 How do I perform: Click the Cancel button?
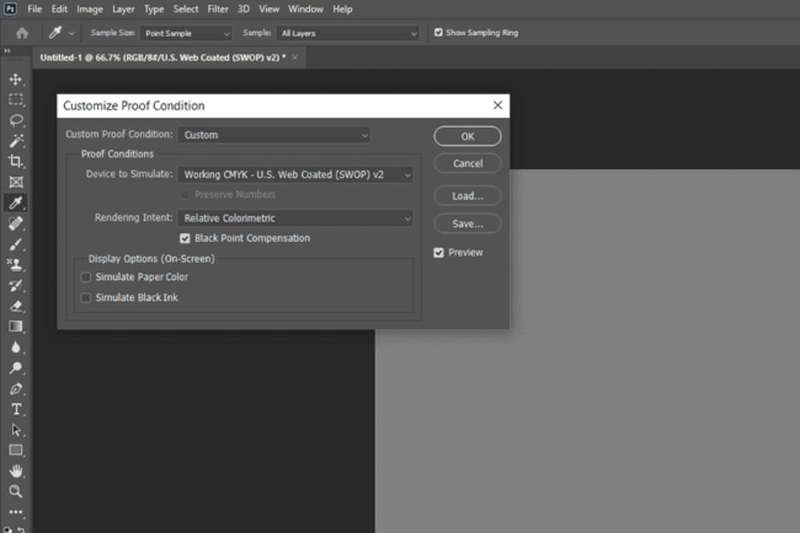pos(467,163)
